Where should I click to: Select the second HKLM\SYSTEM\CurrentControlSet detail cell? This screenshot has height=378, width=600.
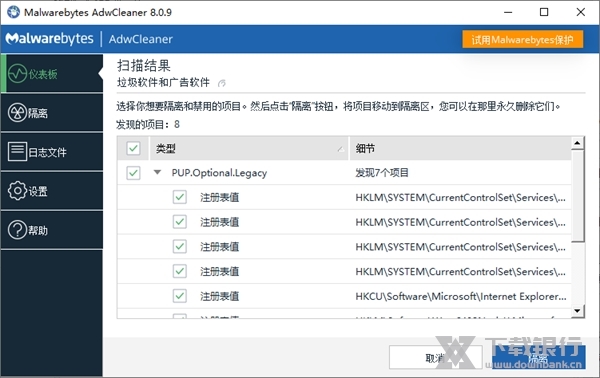pyautogui.click(x=460, y=222)
